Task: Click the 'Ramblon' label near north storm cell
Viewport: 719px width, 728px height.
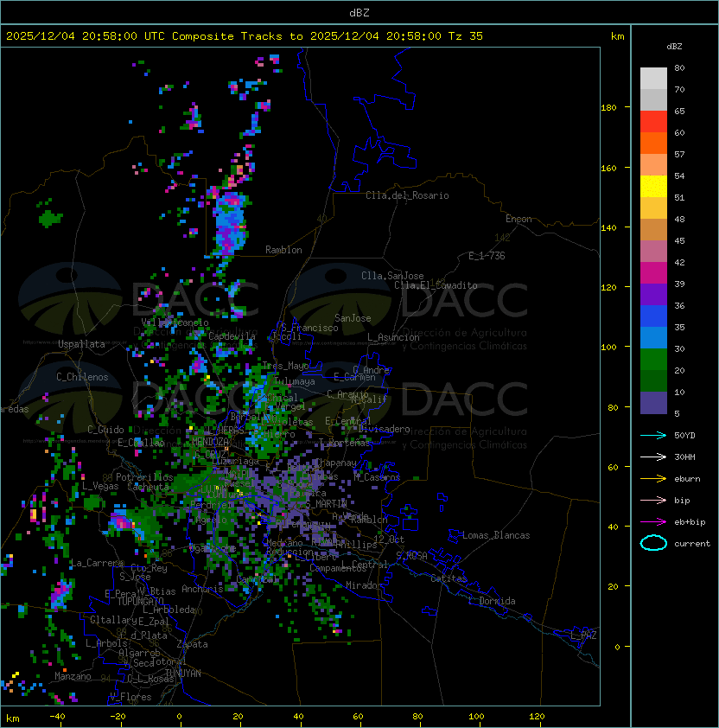Action: coord(283,250)
